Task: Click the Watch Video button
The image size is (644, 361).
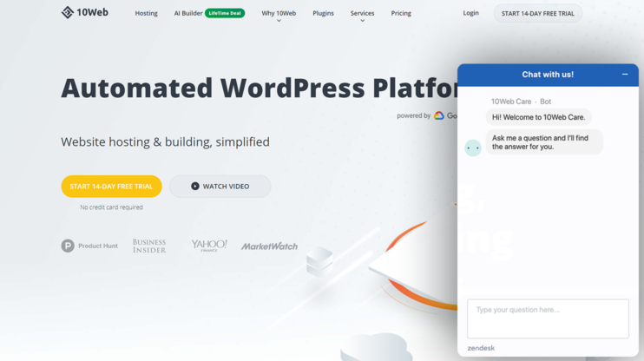Action: 220,187
